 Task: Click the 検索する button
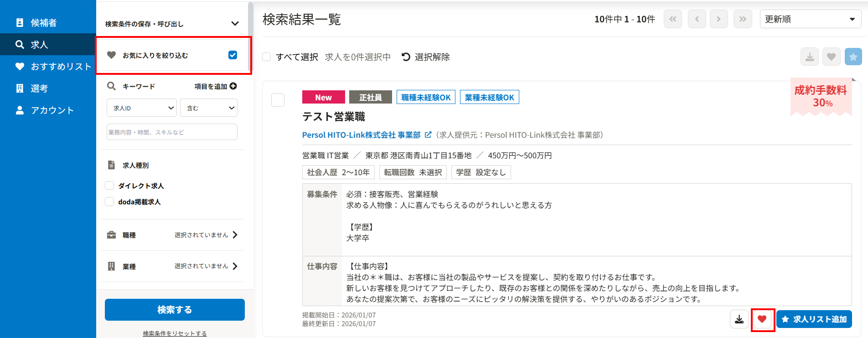(x=175, y=310)
